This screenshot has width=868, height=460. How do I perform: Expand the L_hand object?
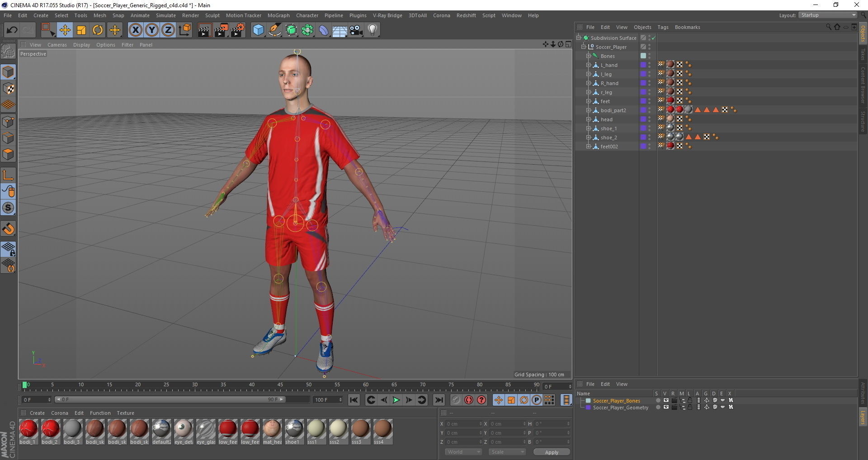click(x=588, y=65)
